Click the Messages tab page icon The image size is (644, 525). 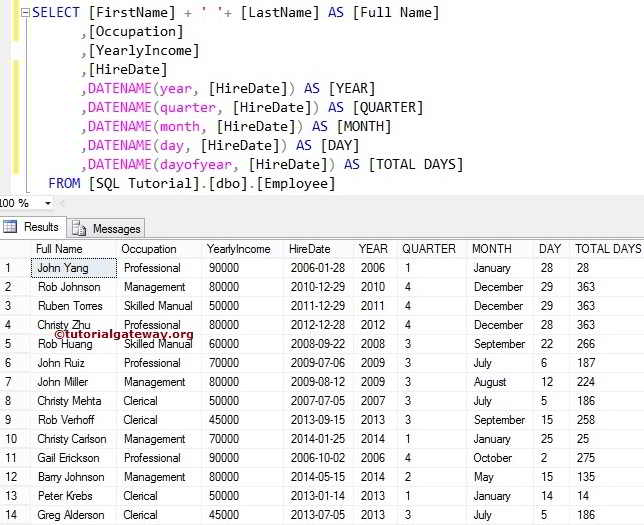point(78,228)
